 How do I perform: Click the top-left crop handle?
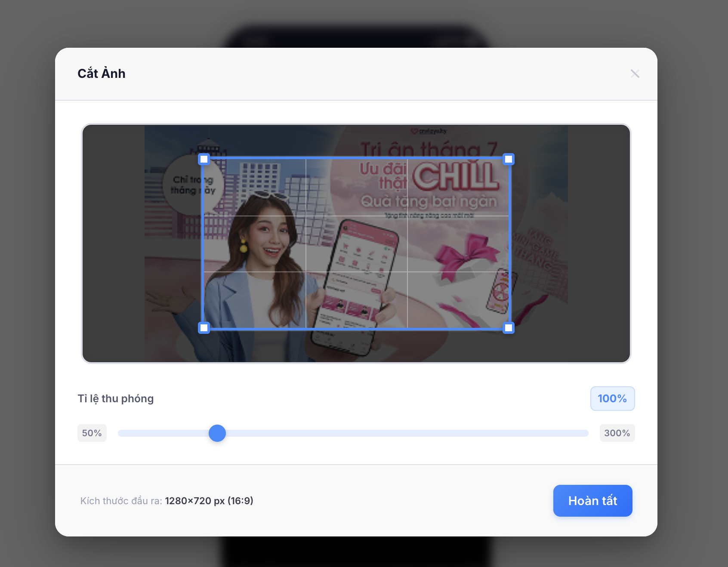click(x=204, y=160)
